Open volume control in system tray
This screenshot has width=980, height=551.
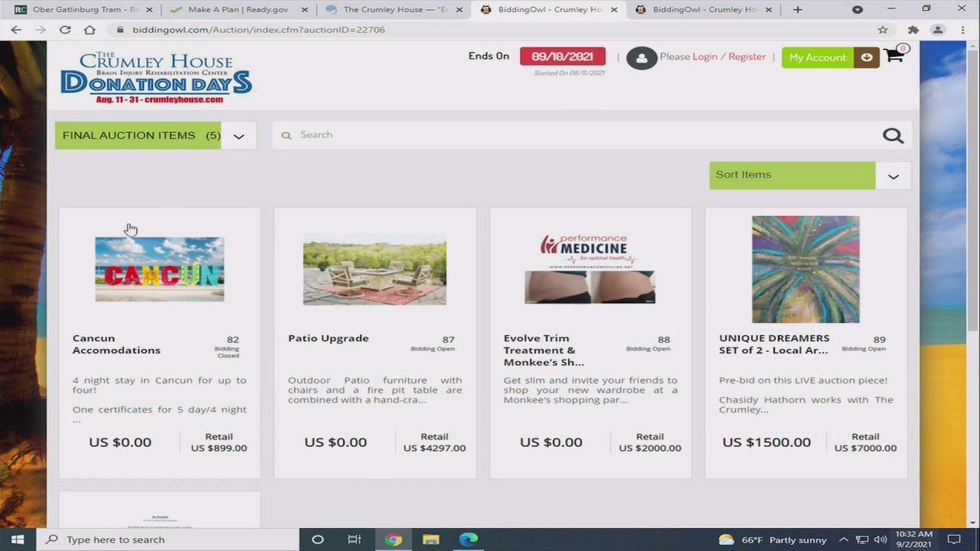click(880, 540)
